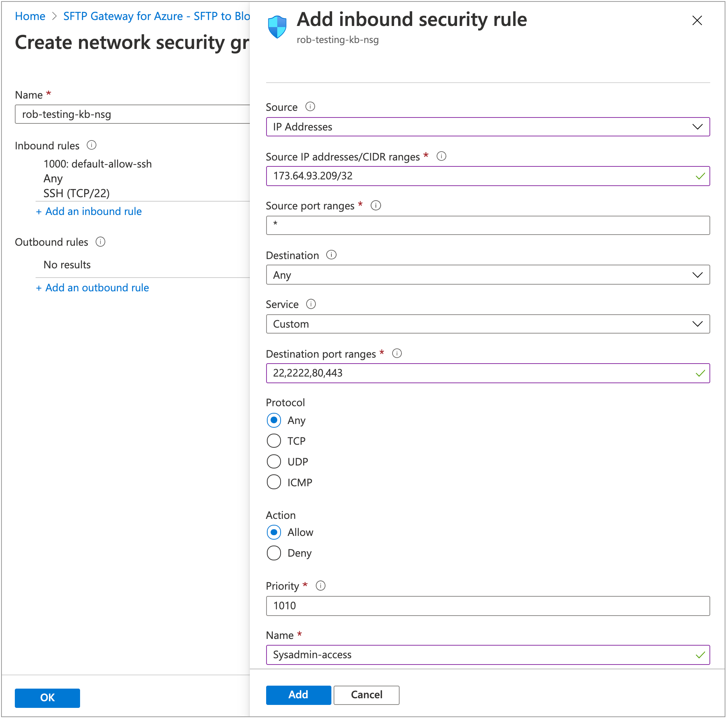The width and height of the screenshot is (728, 719).
Task: Go to Home breadcrumb link
Action: (30, 16)
